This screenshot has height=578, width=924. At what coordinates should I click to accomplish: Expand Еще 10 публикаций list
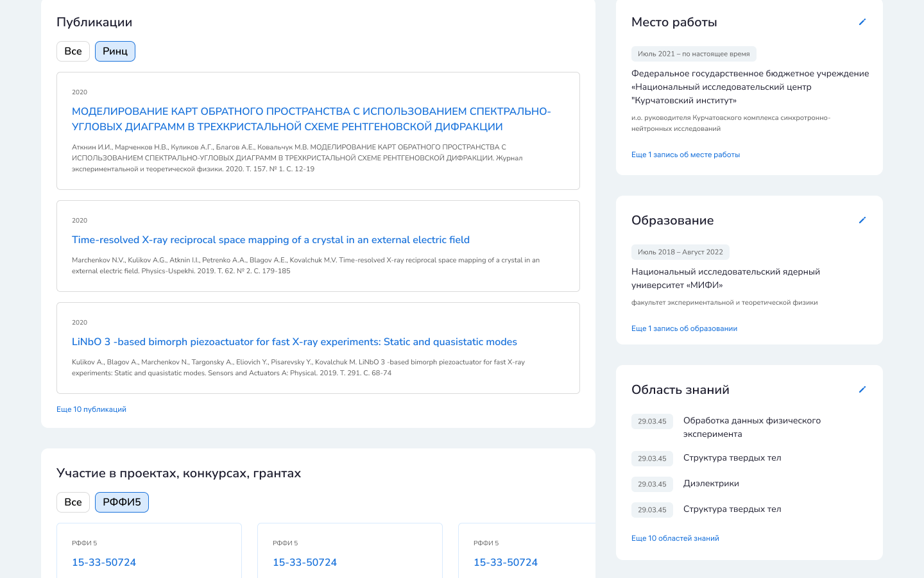click(x=91, y=409)
